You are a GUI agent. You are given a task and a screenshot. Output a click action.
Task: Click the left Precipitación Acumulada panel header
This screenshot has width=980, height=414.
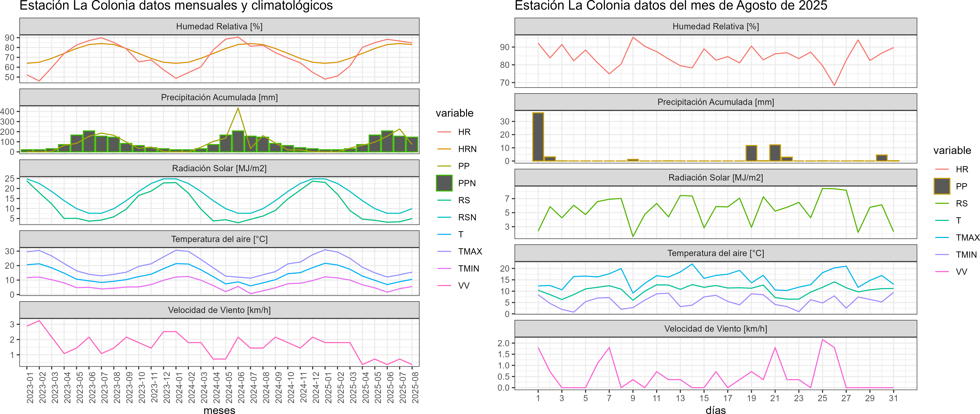click(219, 97)
